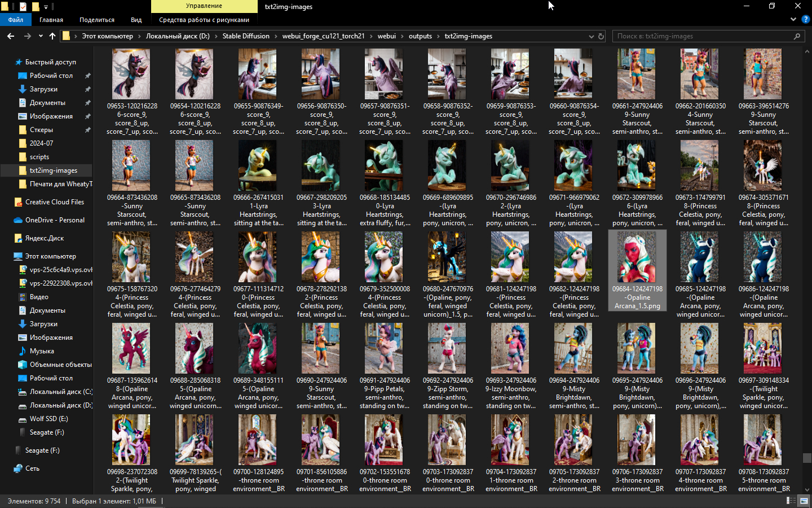Viewport: 812px width, 508px height.
Task: Go to Этот компьютер via address bar
Action: 108,36
